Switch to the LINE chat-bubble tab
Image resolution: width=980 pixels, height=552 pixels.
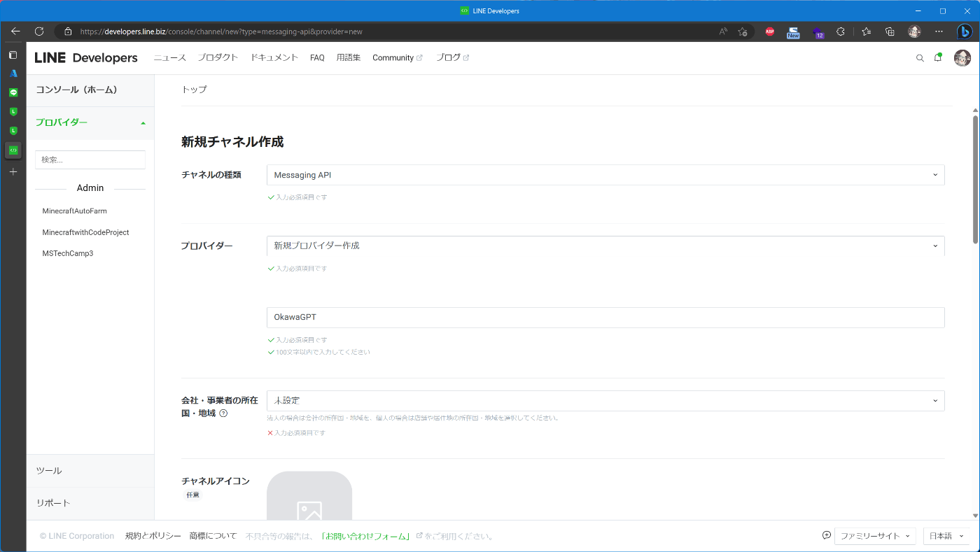(x=13, y=92)
